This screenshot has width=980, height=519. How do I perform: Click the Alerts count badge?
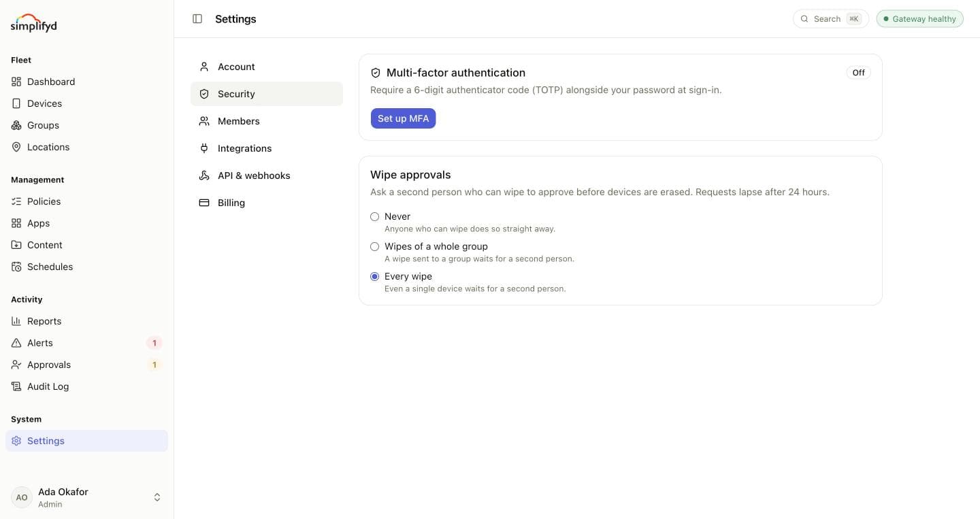(x=154, y=343)
